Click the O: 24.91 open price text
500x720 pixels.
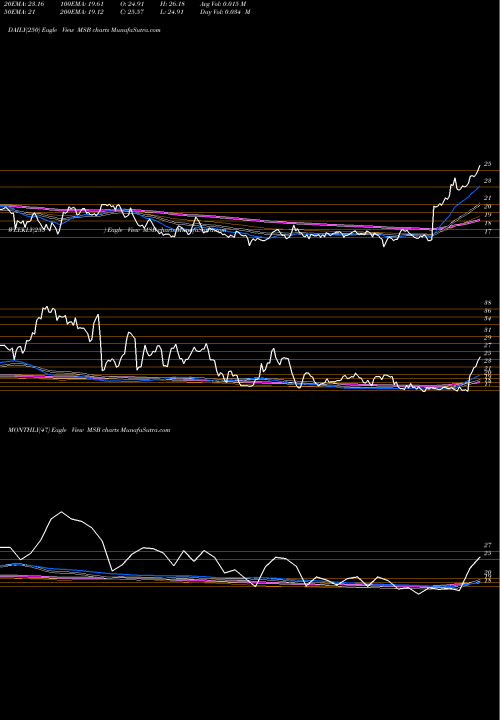pyautogui.click(x=131, y=4)
